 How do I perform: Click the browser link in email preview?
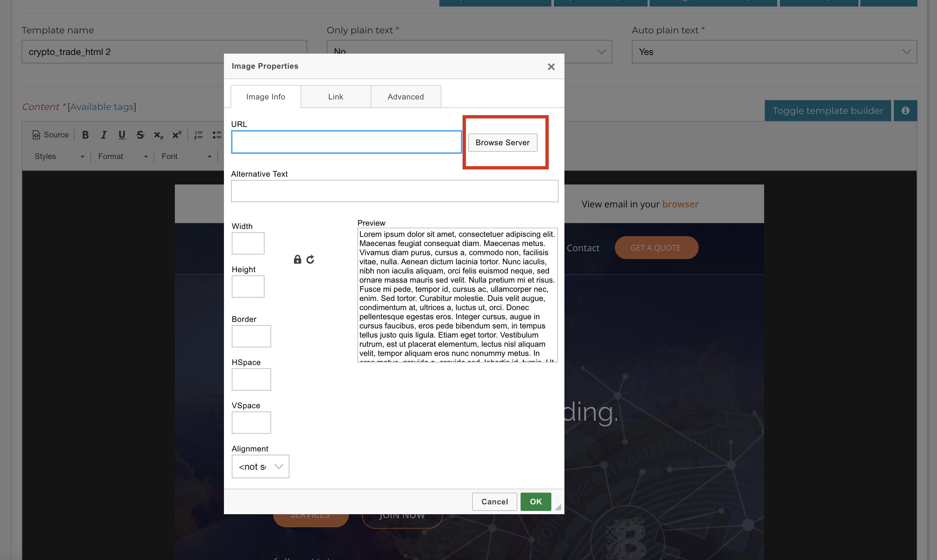pyautogui.click(x=680, y=204)
